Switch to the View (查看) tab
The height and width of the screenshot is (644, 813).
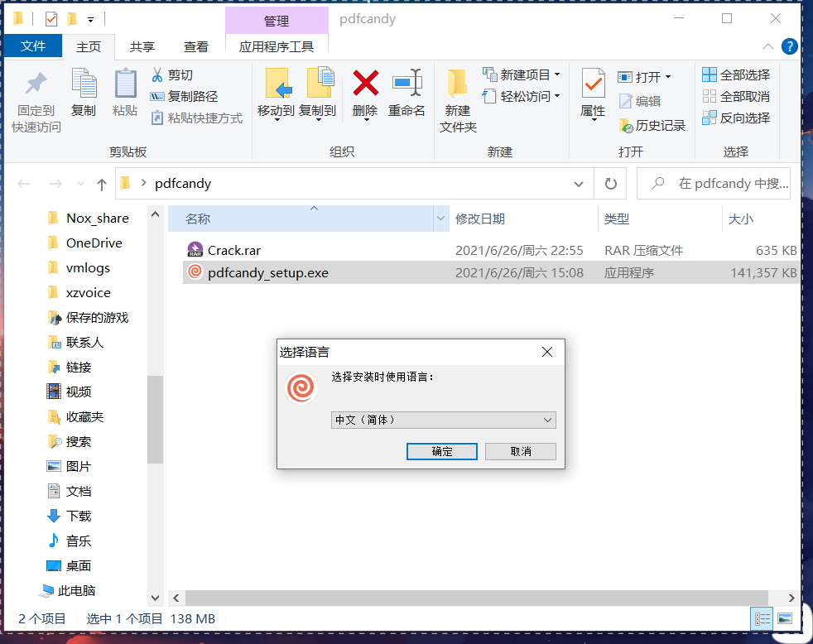(196, 46)
